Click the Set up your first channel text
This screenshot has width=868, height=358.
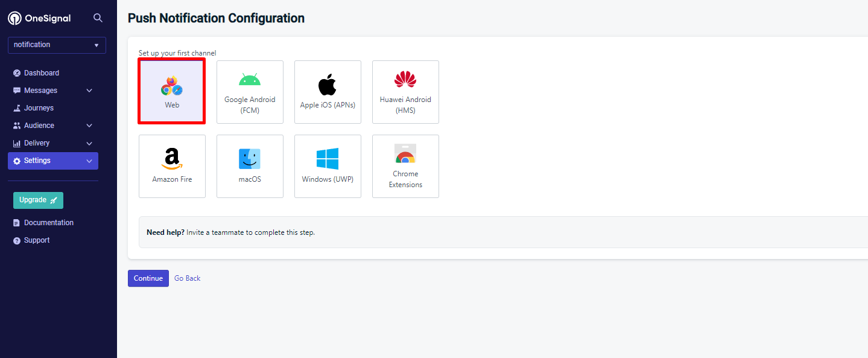pyautogui.click(x=177, y=53)
